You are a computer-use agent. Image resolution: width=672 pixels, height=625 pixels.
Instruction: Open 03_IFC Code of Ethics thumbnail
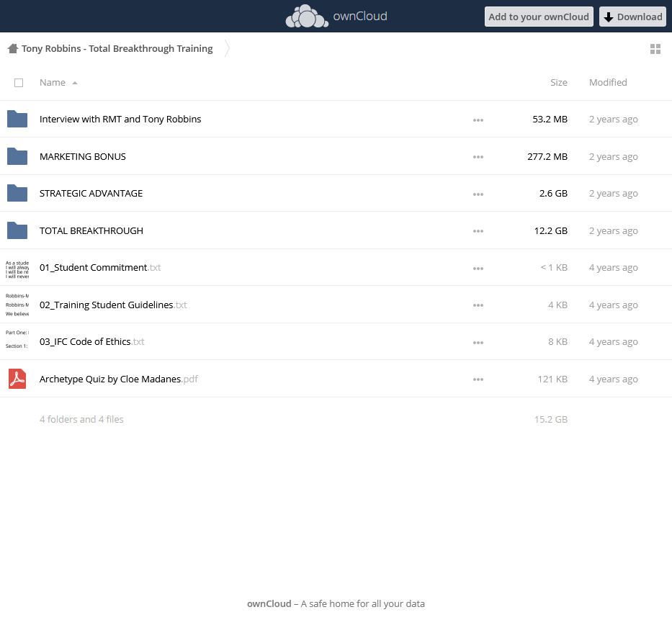(x=17, y=339)
